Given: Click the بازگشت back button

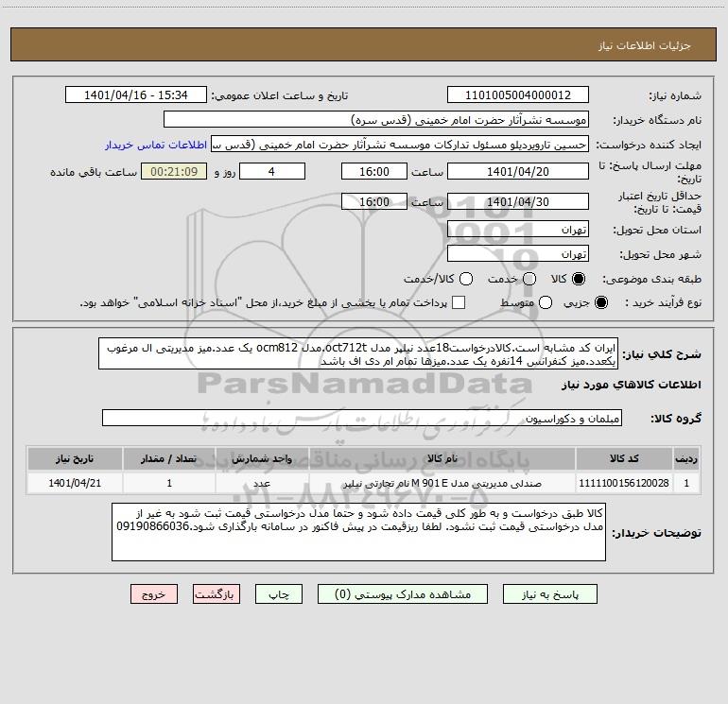Looking at the screenshot, I should point(217,594).
